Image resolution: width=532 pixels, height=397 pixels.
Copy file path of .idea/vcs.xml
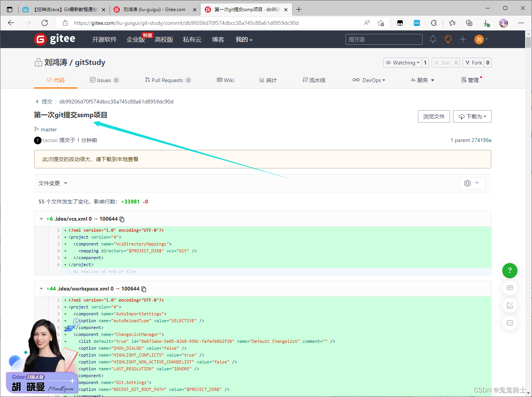[x=122, y=219]
